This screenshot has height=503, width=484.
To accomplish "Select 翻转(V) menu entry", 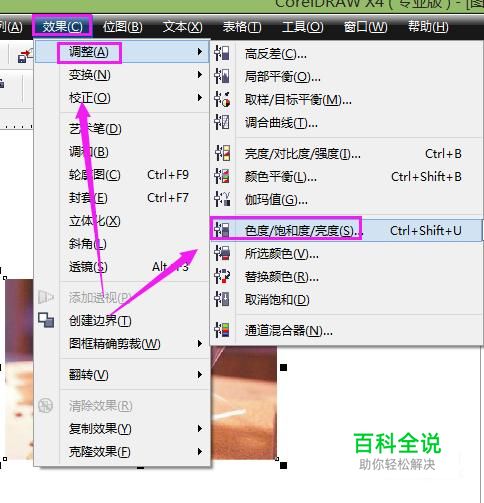I will (x=122, y=375).
